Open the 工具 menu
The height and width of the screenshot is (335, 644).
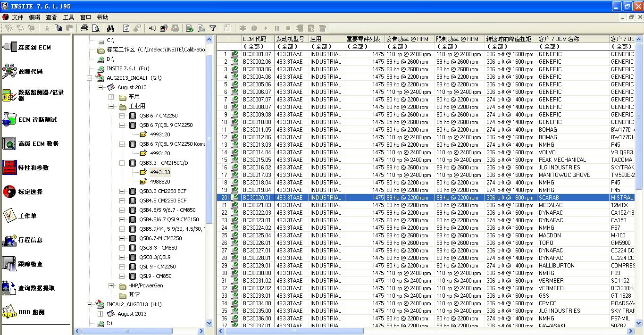pos(69,17)
